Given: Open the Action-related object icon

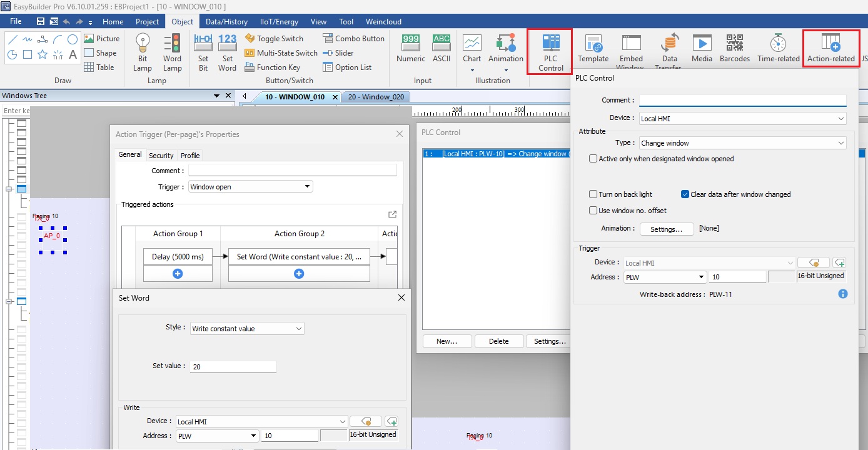Looking at the screenshot, I should (830, 48).
